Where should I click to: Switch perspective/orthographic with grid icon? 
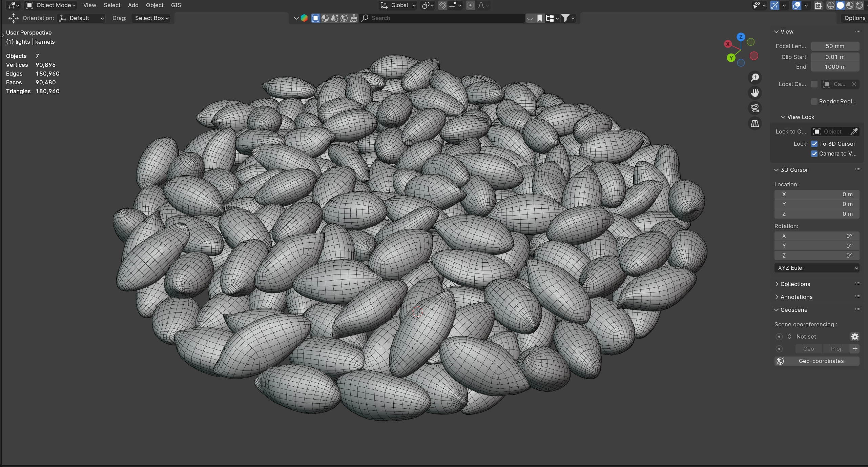point(755,124)
